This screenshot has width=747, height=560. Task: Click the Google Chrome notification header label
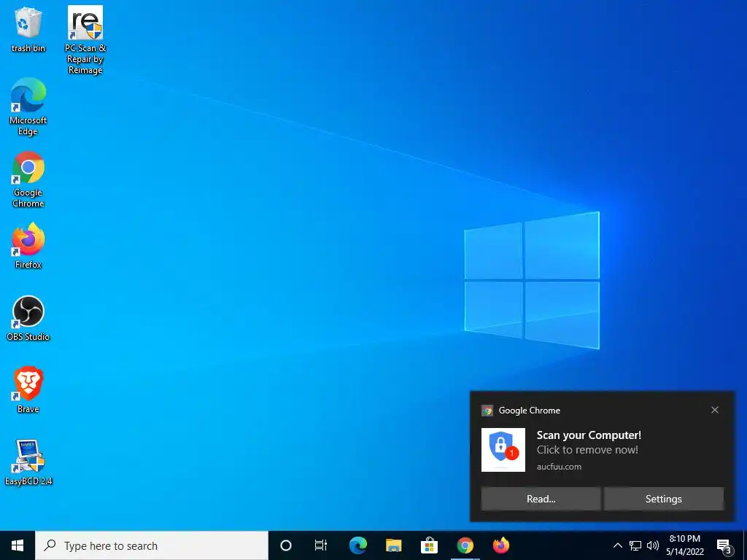530,410
